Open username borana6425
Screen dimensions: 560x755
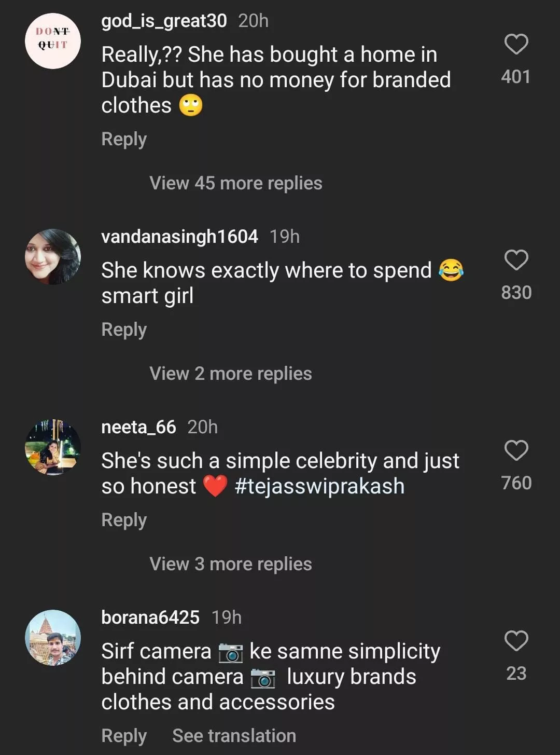(150, 617)
